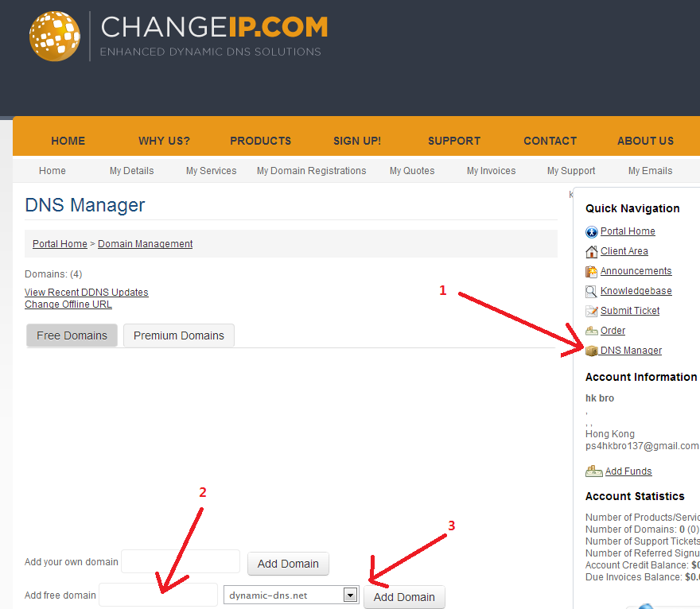The height and width of the screenshot is (609, 700).
Task: Open My Domain Registrations
Action: tap(312, 171)
